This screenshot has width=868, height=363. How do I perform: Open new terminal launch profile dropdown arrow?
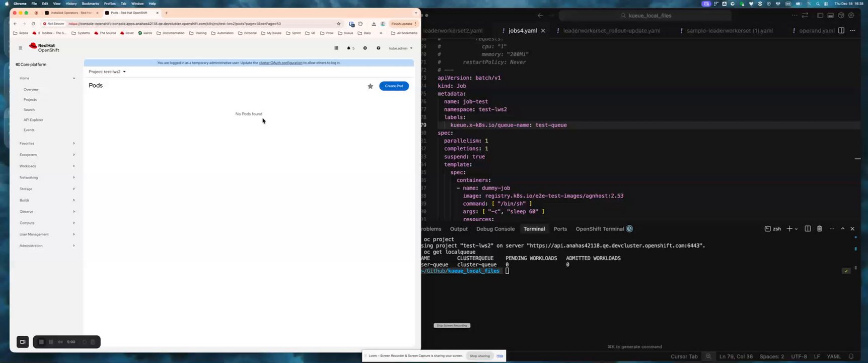(x=796, y=229)
